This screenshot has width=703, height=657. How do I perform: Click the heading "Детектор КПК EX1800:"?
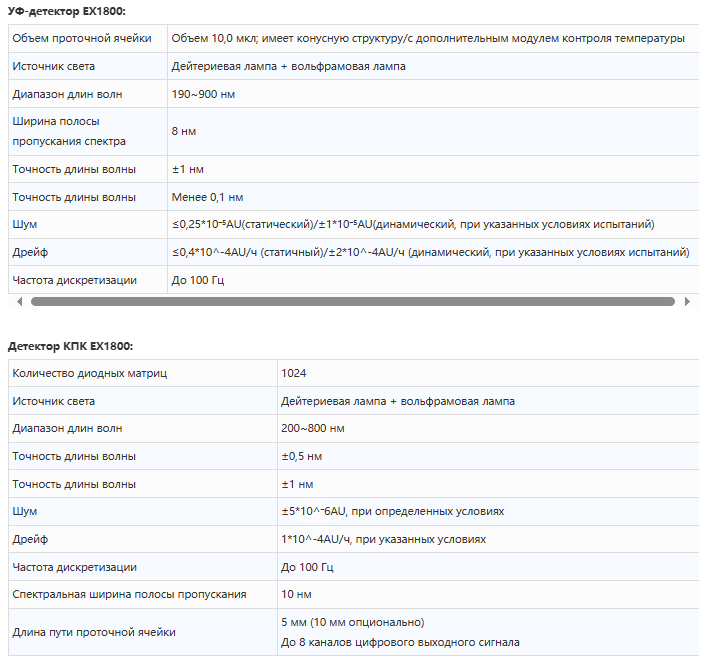pos(70,346)
